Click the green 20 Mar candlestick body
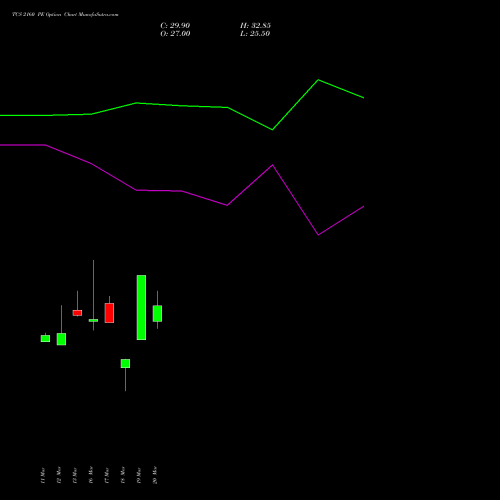The height and width of the screenshot is (500, 500). coord(157,313)
